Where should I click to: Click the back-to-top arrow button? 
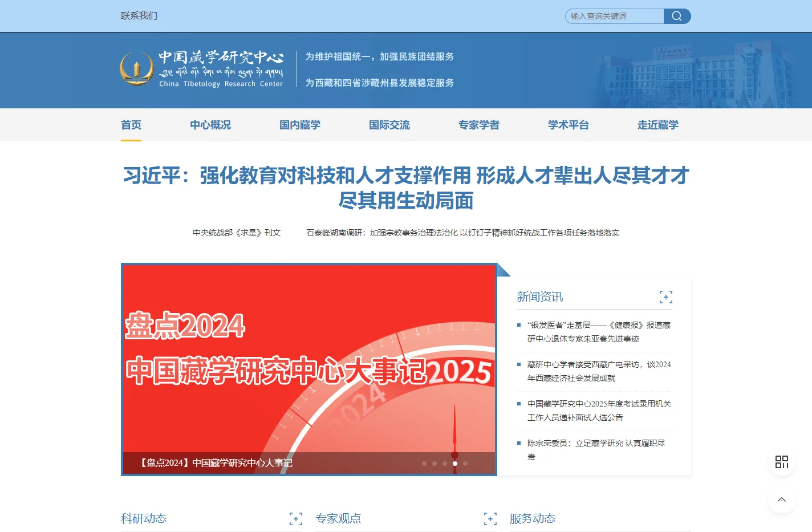click(782, 499)
